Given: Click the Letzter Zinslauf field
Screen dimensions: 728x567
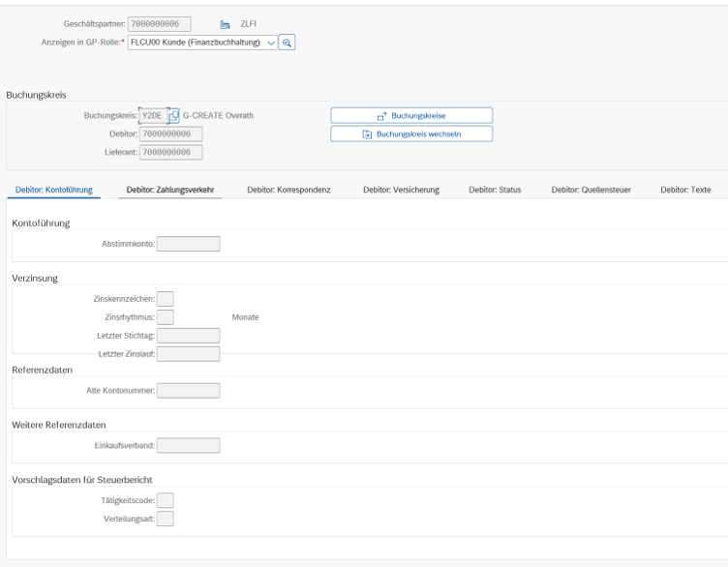Looking at the screenshot, I should [188, 354].
